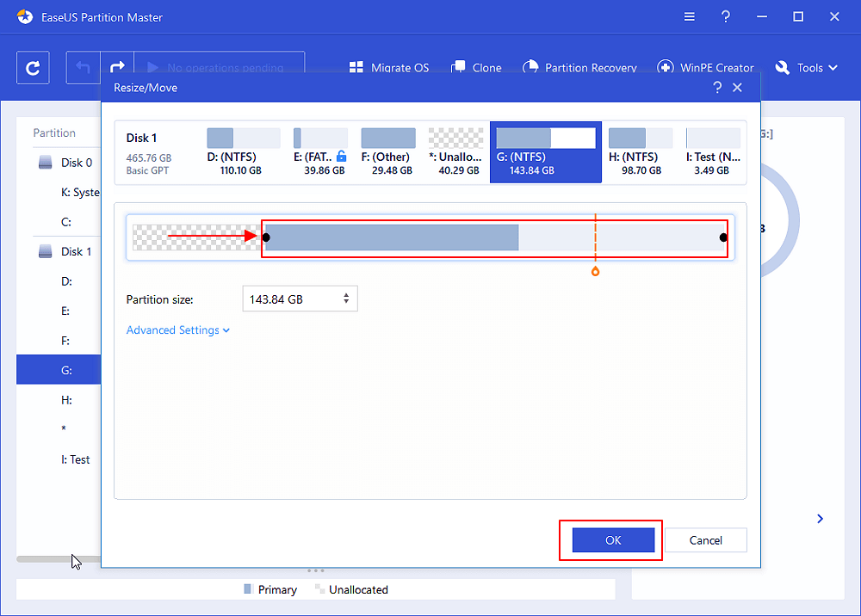
Task: Select K: System partition in list
Action: [x=80, y=193]
